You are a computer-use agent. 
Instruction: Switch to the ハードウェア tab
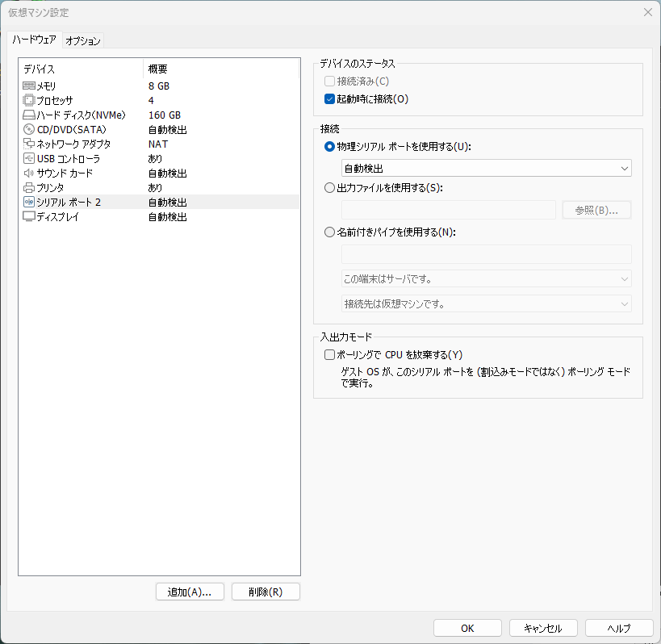(34, 40)
